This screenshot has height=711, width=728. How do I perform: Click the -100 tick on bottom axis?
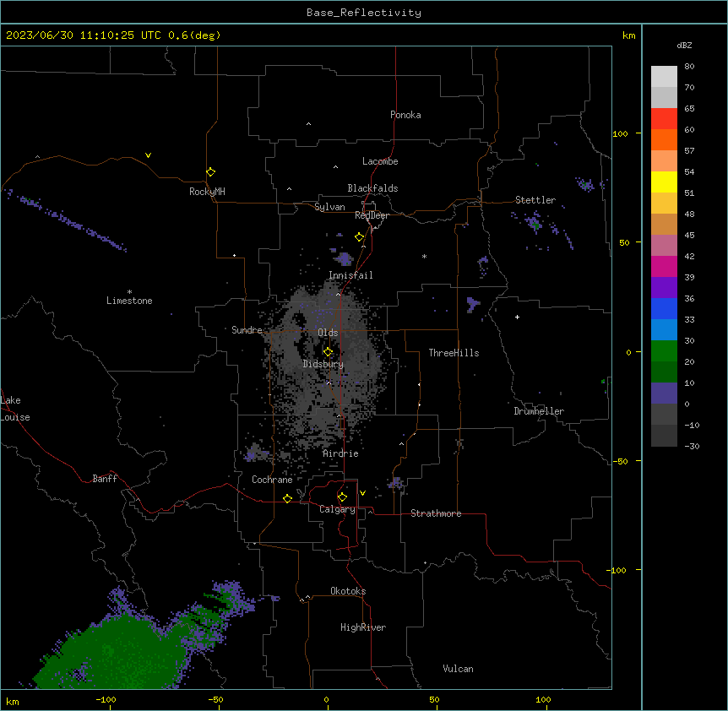point(106,699)
